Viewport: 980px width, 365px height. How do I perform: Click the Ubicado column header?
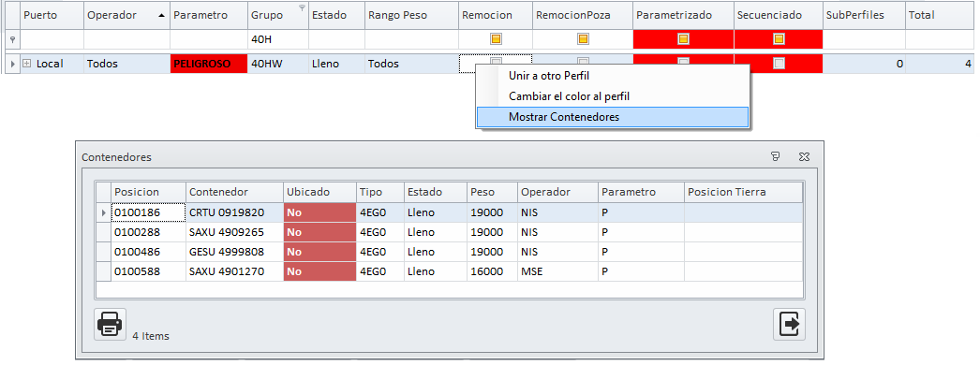[319, 192]
